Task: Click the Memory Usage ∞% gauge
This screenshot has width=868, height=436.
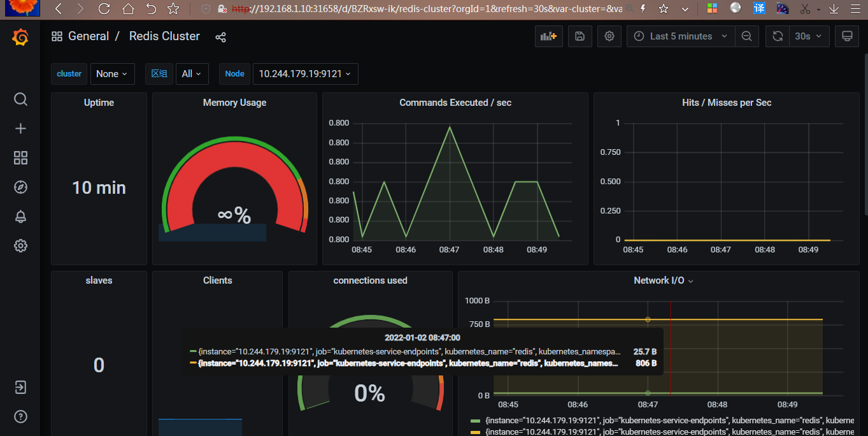Action: (234, 185)
